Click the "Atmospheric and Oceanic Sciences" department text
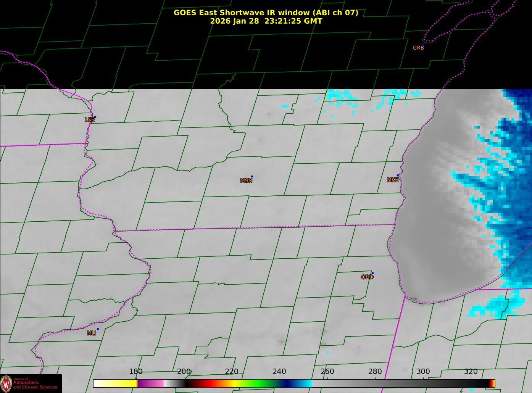Screen dimensions: 532x393 (35, 385)
